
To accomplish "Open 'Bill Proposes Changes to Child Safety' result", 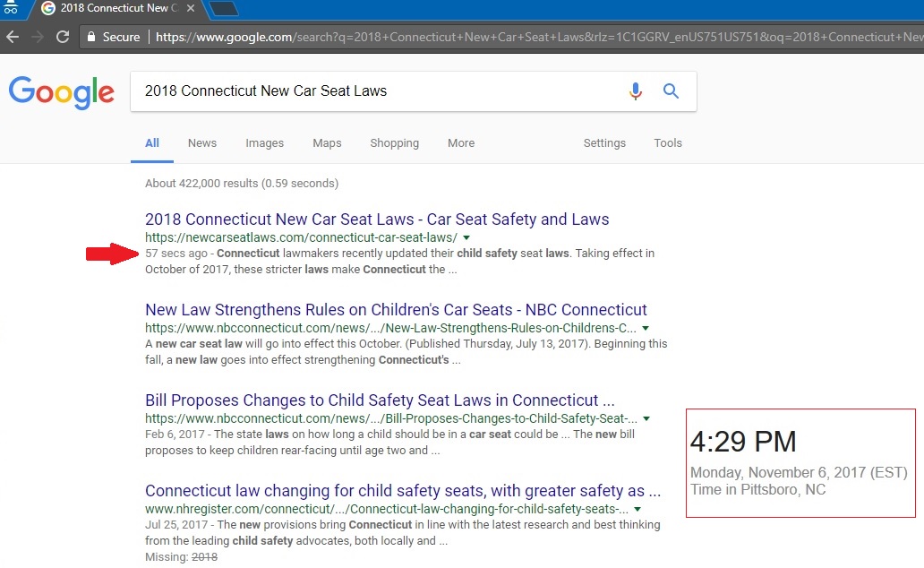I will (x=381, y=400).
